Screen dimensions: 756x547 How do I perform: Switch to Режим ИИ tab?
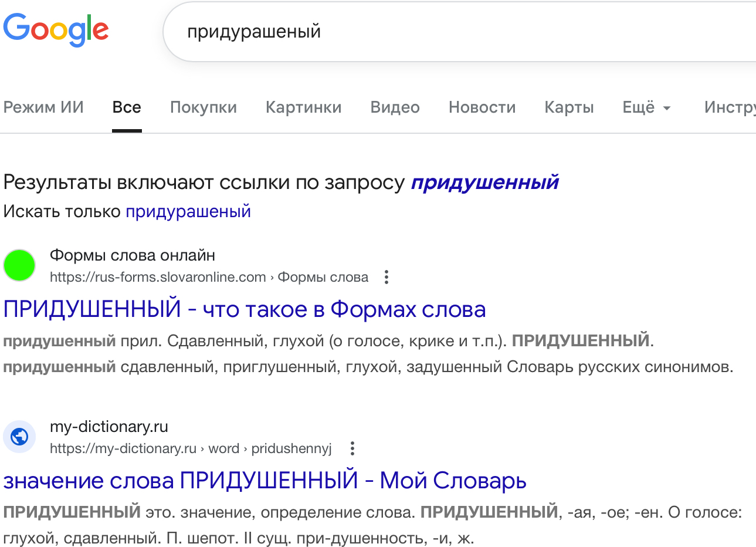pos(43,107)
